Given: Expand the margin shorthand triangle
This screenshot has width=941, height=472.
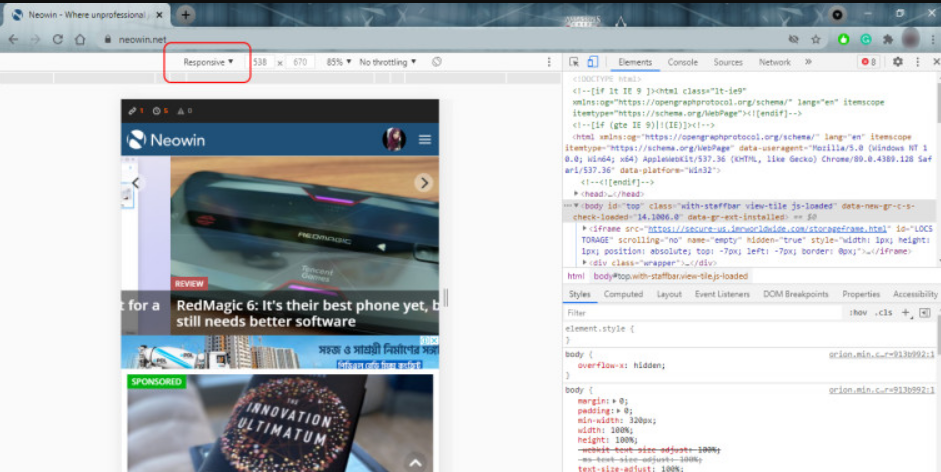Looking at the screenshot, I should pyautogui.click(x=614, y=401).
